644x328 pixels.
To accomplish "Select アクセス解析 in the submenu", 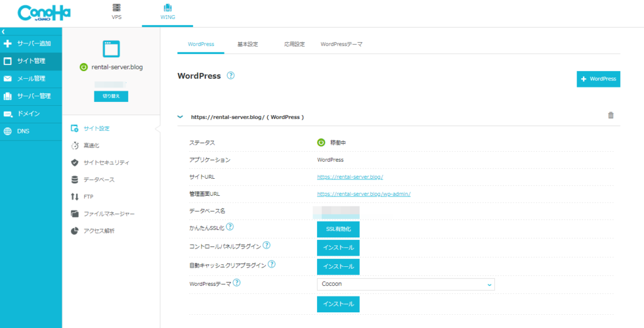I will (x=99, y=231).
